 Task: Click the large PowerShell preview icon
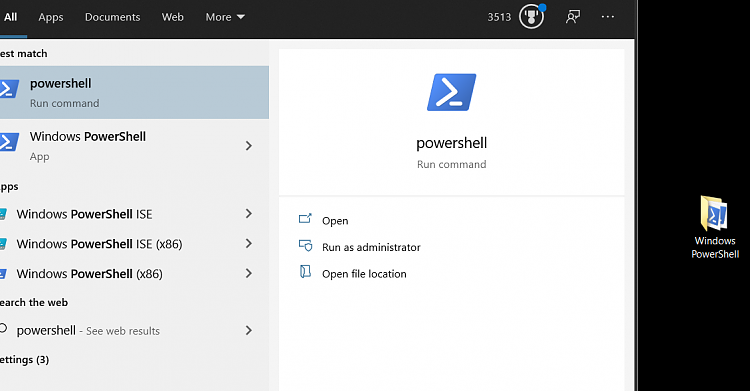pyautogui.click(x=452, y=92)
